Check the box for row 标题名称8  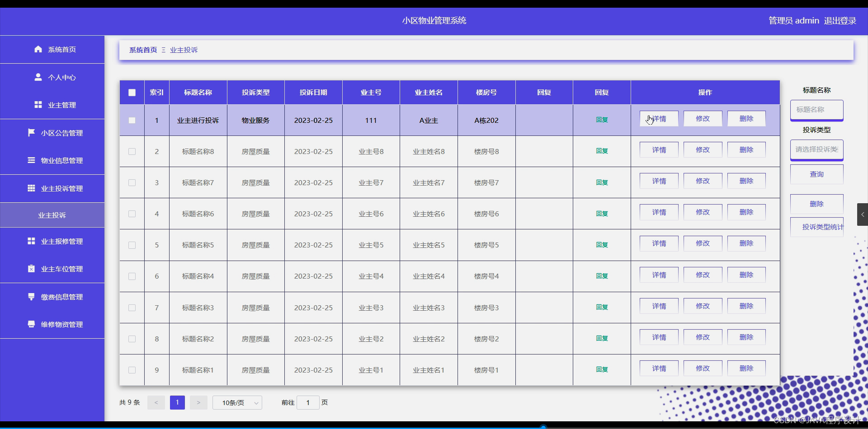click(x=132, y=152)
